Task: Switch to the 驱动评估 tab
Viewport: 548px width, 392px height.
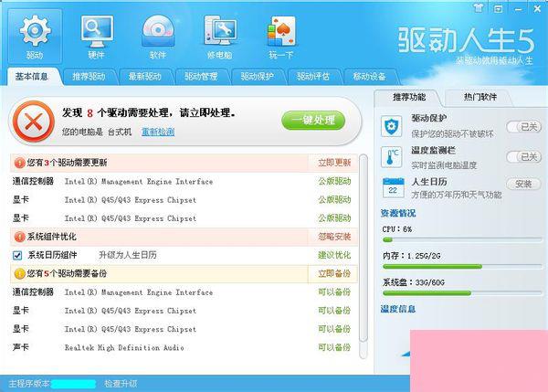Action: pyautogui.click(x=313, y=77)
